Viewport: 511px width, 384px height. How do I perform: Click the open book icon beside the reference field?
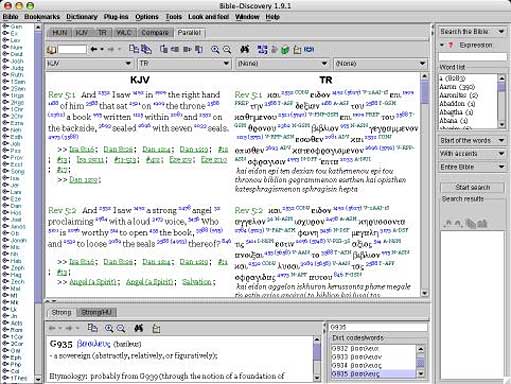click(51, 50)
